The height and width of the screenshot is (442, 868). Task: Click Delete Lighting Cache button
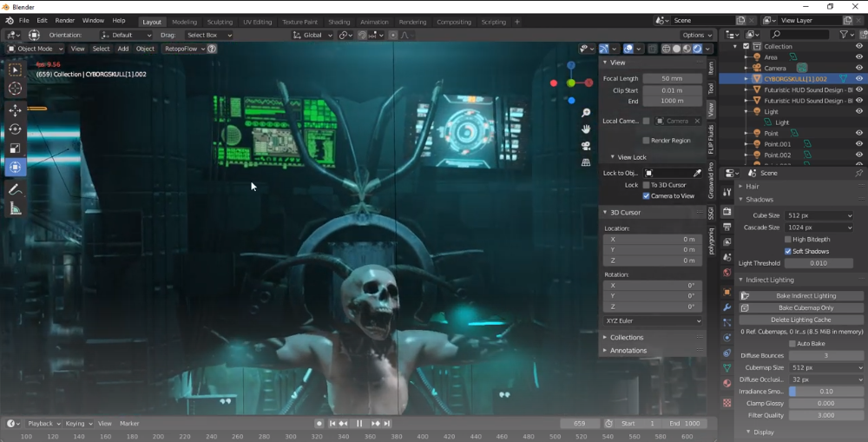(801, 320)
